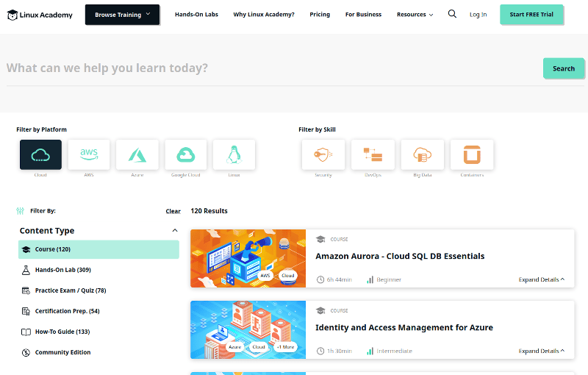Open the Amazon Aurora course thumbnail
This screenshot has height=375, width=588.
coord(248,258)
